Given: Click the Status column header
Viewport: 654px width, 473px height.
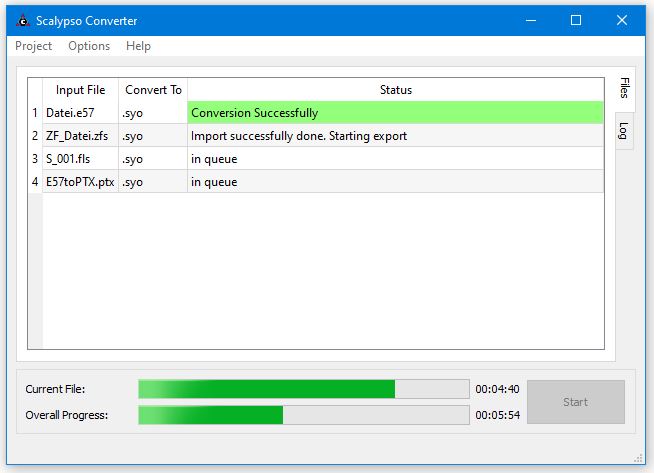Looking at the screenshot, I should (x=395, y=90).
